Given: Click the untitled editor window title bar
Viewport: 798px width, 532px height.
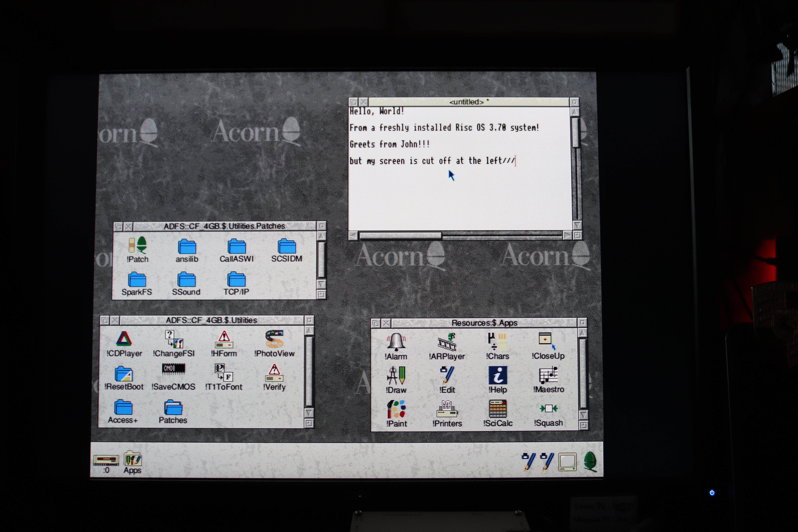Looking at the screenshot, I should pos(469,102).
